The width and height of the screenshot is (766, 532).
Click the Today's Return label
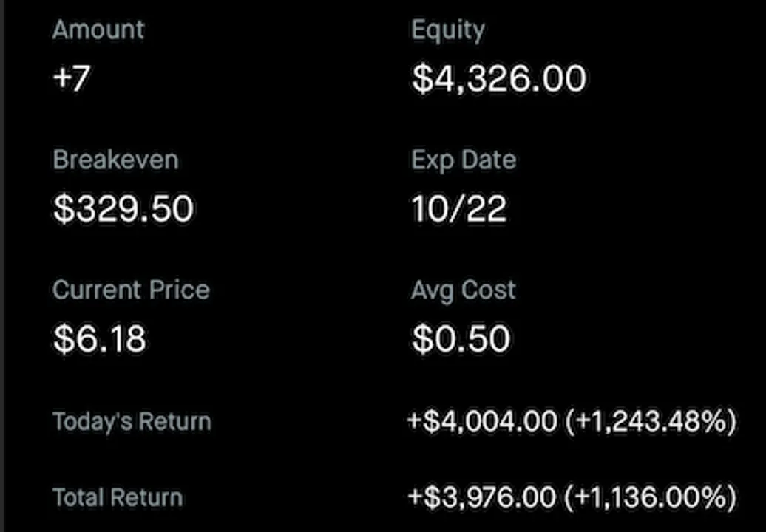(x=132, y=422)
